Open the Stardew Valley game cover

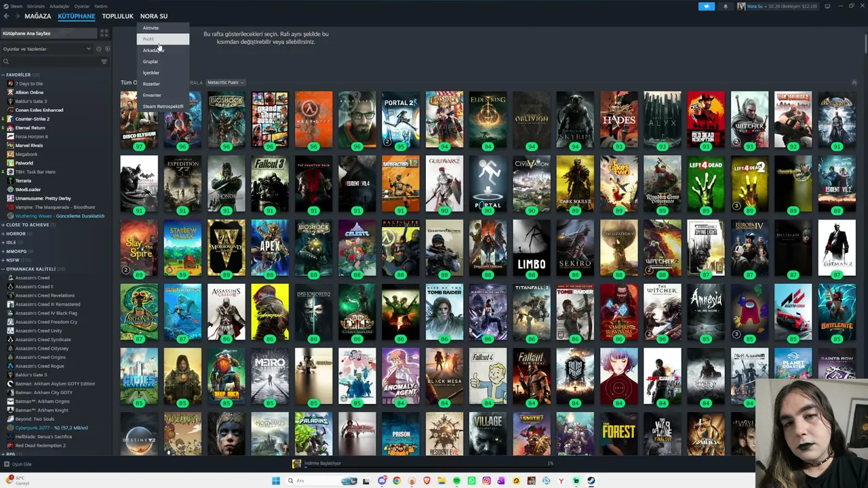coord(182,248)
